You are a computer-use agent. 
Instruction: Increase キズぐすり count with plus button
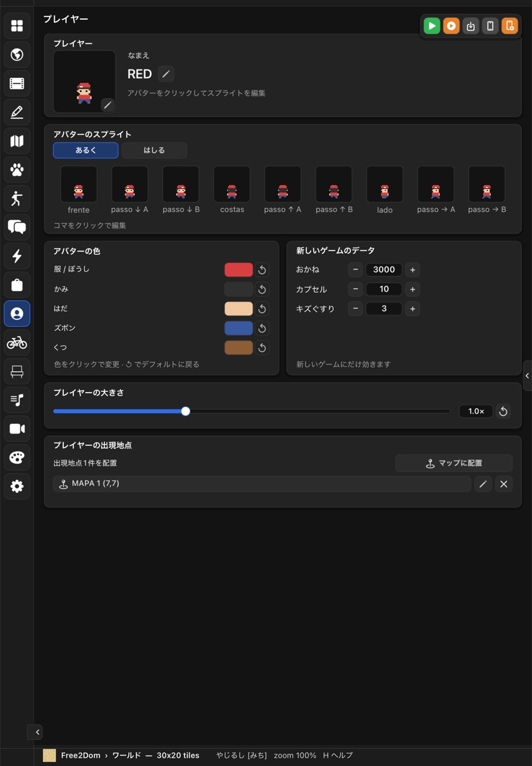click(x=413, y=309)
